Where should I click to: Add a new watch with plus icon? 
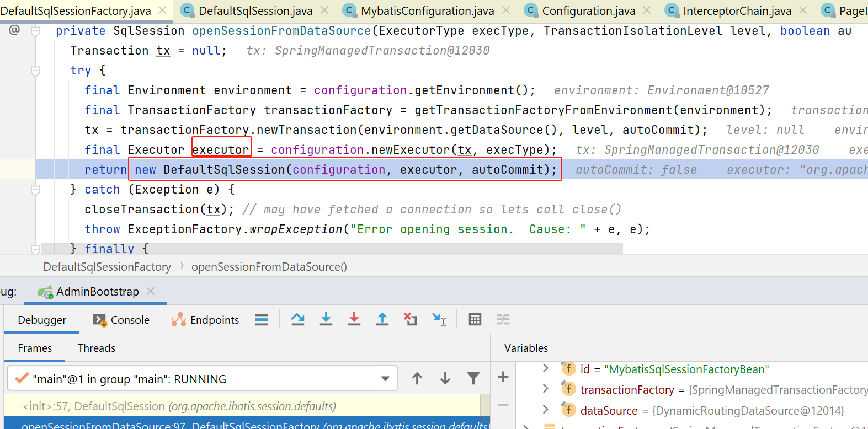click(x=503, y=377)
